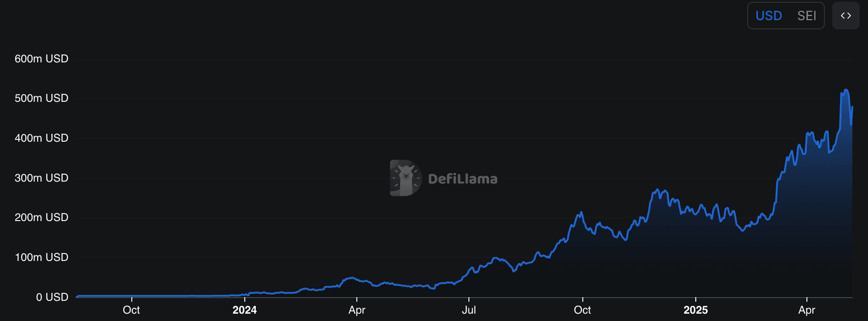Click the 2025 timeline marker

695,310
